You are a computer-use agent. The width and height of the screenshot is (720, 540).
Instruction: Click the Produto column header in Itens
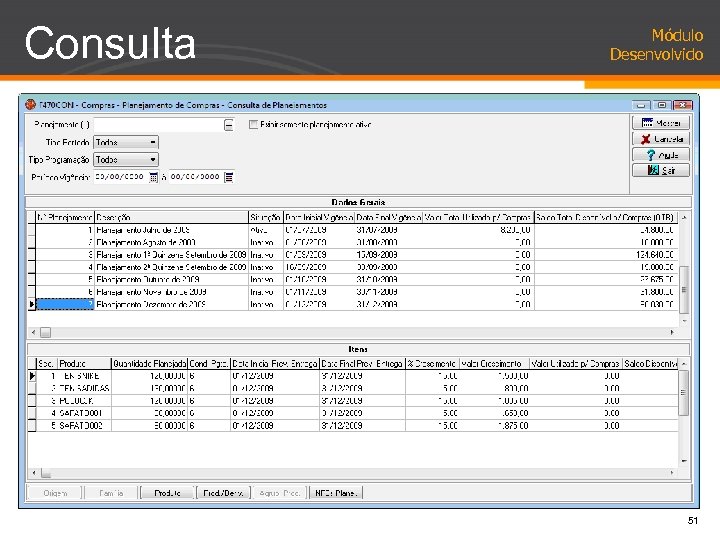pyautogui.click(x=84, y=364)
